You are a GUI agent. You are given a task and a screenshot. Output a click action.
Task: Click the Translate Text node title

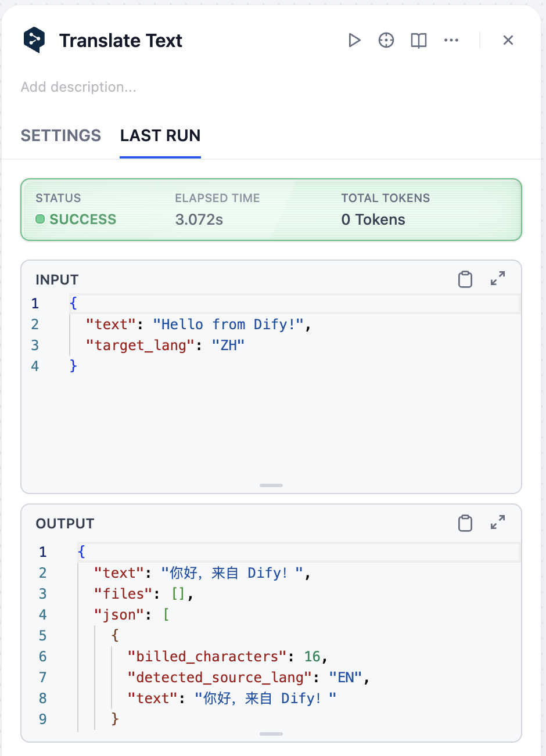[121, 41]
